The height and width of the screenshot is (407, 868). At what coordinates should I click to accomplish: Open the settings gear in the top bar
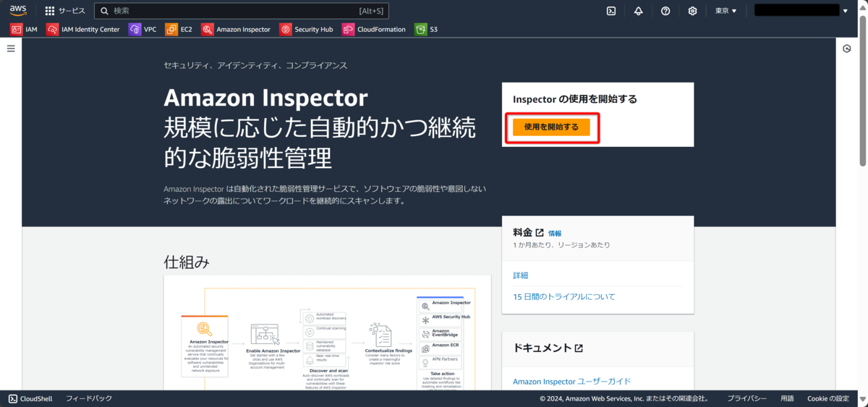coord(692,11)
